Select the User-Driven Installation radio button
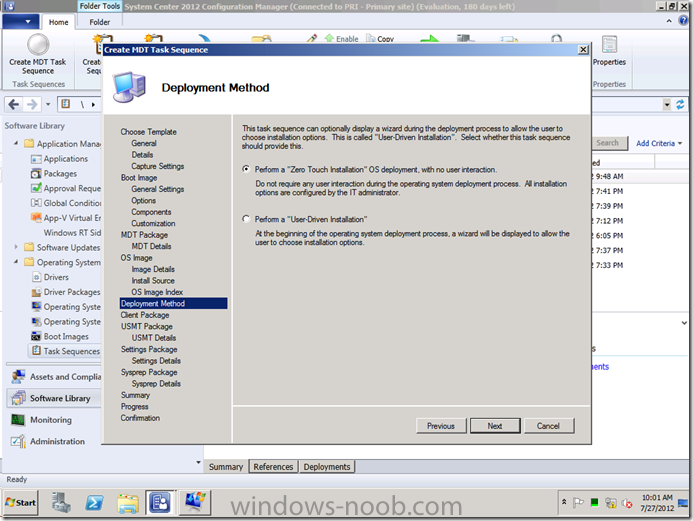This screenshot has height=521, width=693. coord(246,219)
